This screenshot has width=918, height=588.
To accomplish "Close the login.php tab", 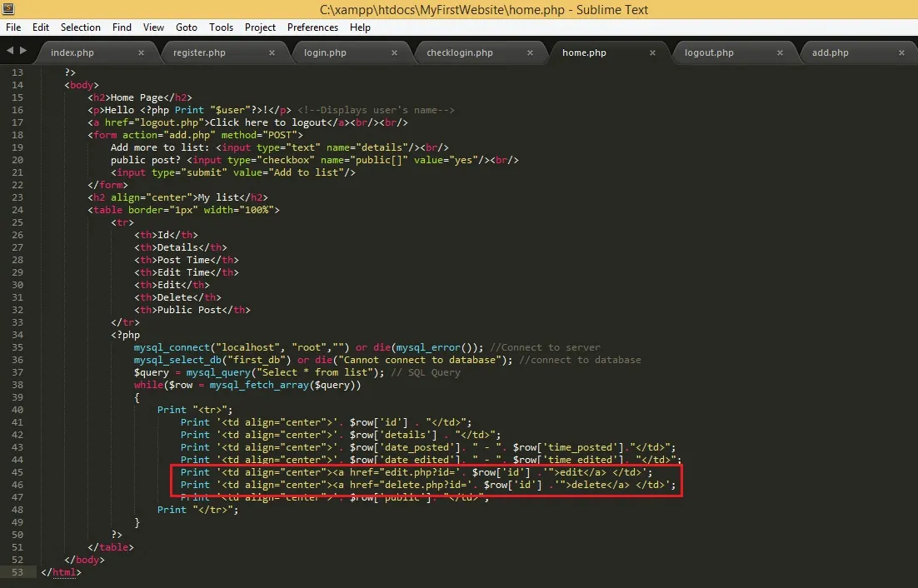I will [x=394, y=52].
